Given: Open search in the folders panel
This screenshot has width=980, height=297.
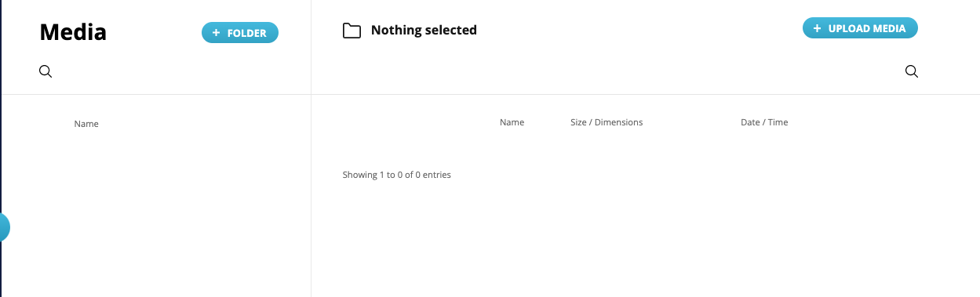Looking at the screenshot, I should (x=46, y=71).
